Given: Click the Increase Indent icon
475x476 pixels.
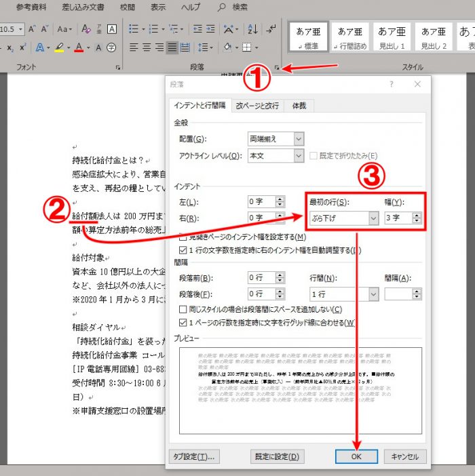Looking at the screenshot, I should pyautogui.click(x=210, y=29).
